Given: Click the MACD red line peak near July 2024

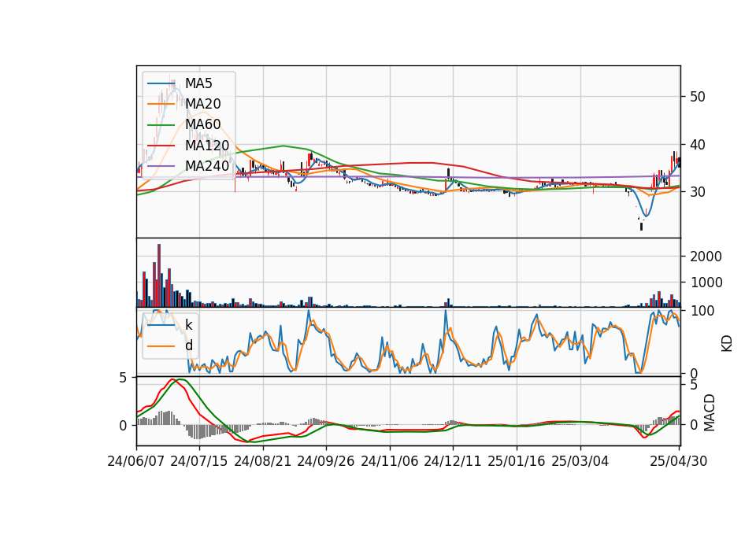Looking at the screenshot, I should [172, 379].
